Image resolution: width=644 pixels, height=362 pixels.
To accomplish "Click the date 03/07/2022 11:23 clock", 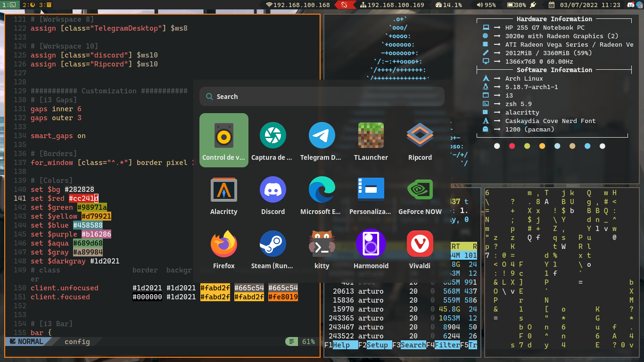I will click(584, 5).
